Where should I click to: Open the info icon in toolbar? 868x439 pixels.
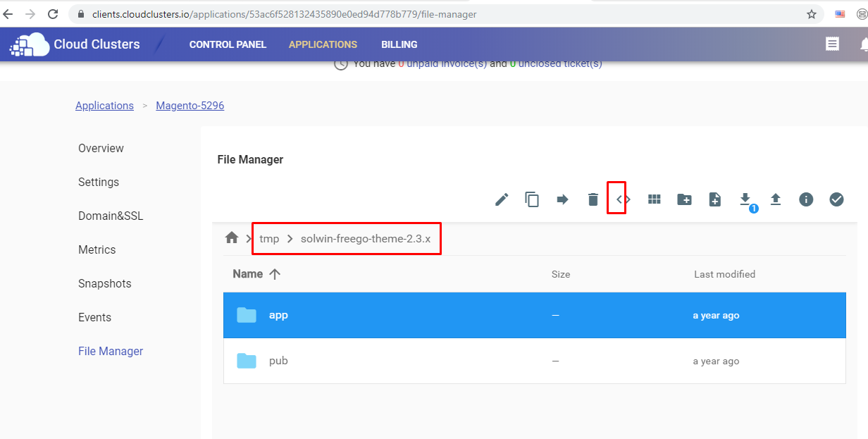point(806,199)
